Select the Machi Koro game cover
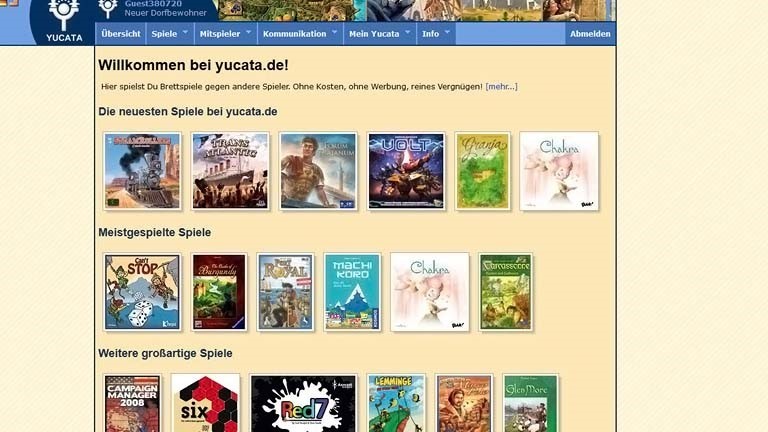768x432 pixels. click(x=352, y=292)
